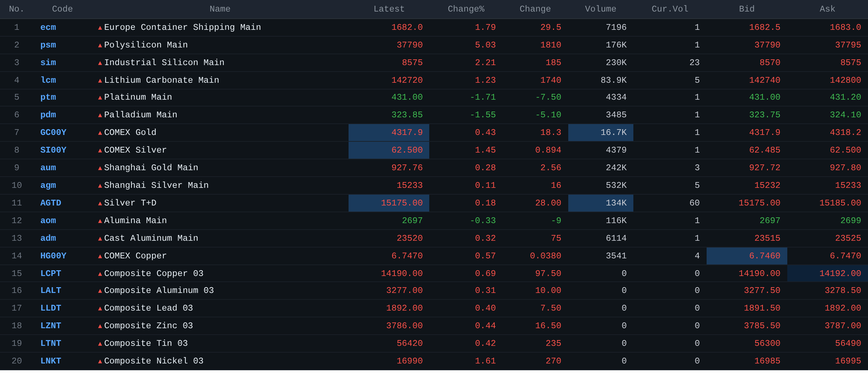Click the Ask column header
868x375 pixels.
[x=827, y=9]
